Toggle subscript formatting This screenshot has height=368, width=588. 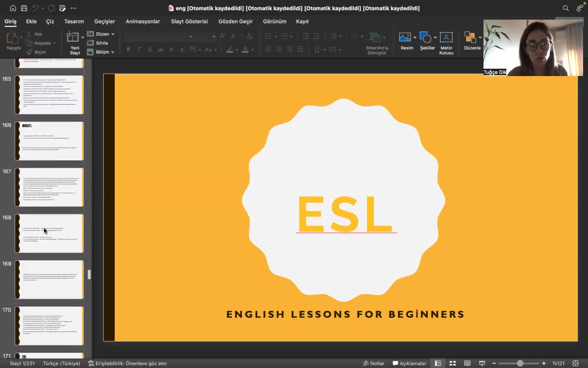click(x=182, y=49)
